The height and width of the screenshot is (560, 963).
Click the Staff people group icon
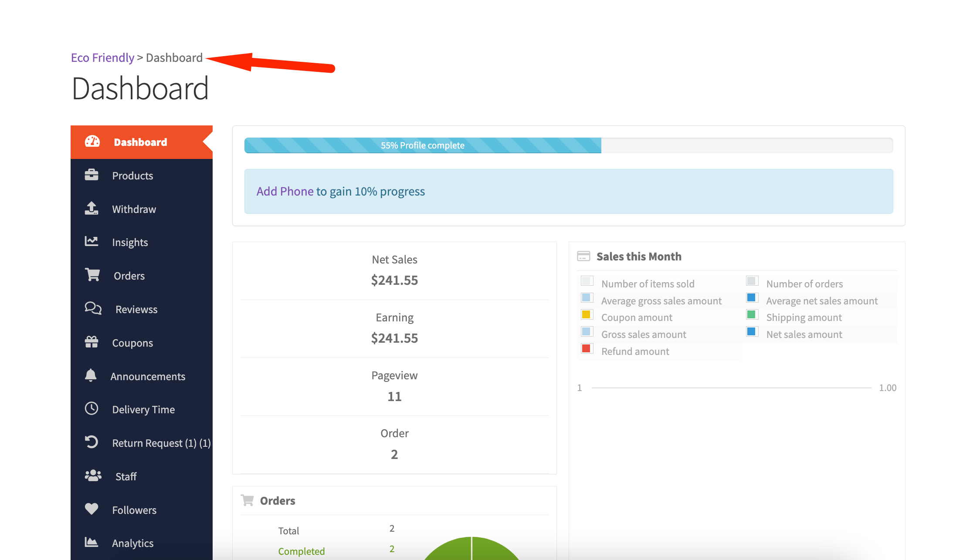93,476
